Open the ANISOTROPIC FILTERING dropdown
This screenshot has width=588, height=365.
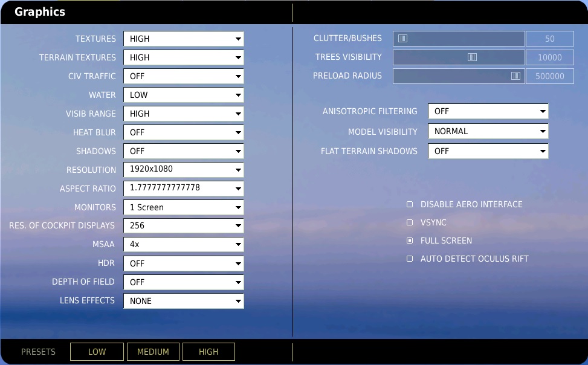tap(488, 111)
